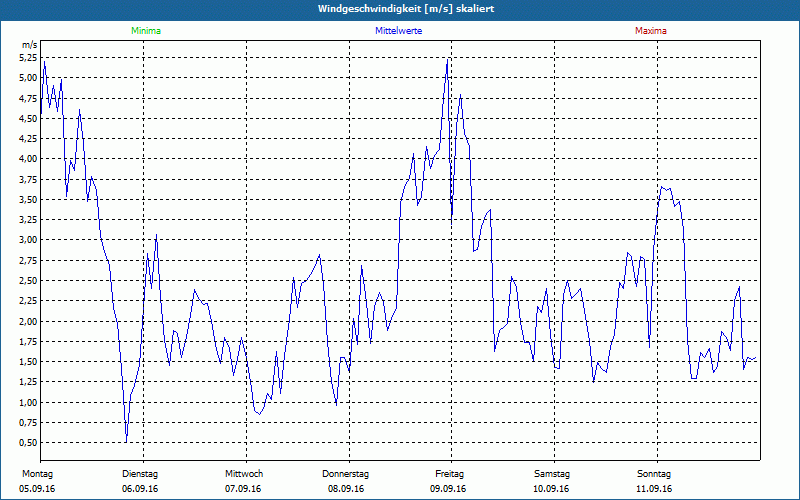Select the 0,50 y-axis value

click(x=29, y=442)
